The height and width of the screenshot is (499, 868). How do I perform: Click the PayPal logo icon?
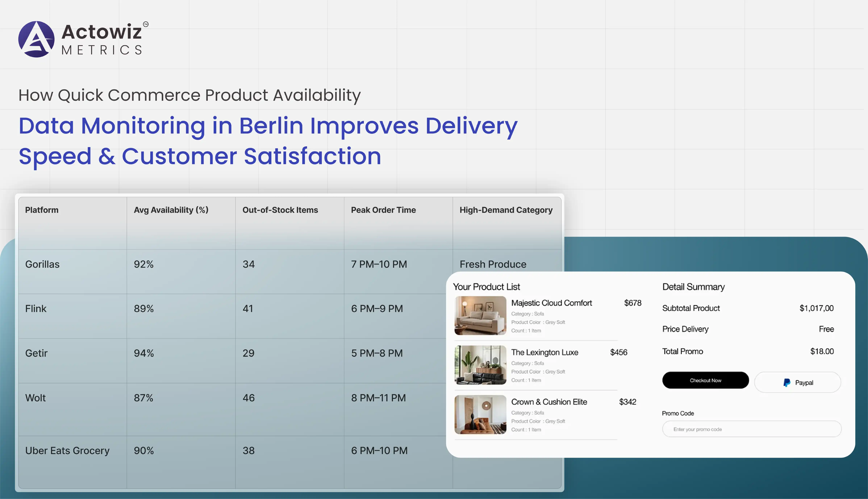[x=787, y=382]
